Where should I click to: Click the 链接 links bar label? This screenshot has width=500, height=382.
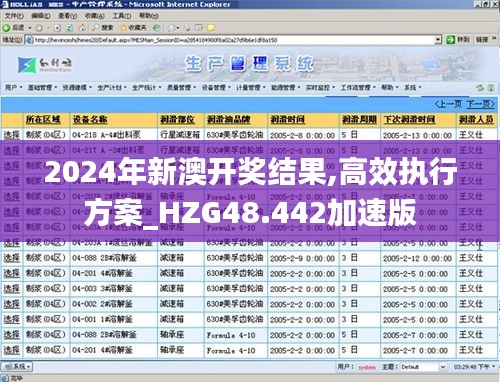(x=482, y=40)
